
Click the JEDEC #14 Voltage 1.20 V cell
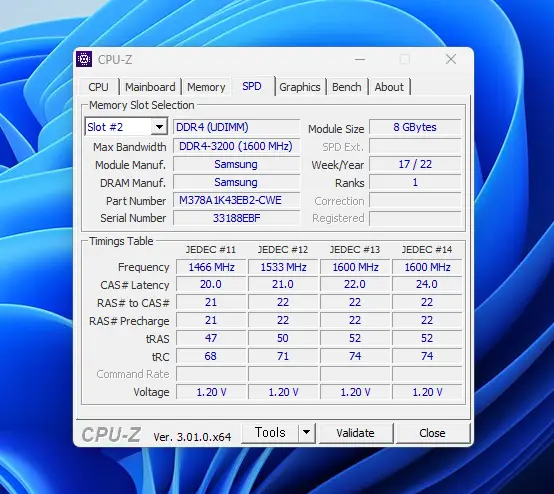[427, 392]
